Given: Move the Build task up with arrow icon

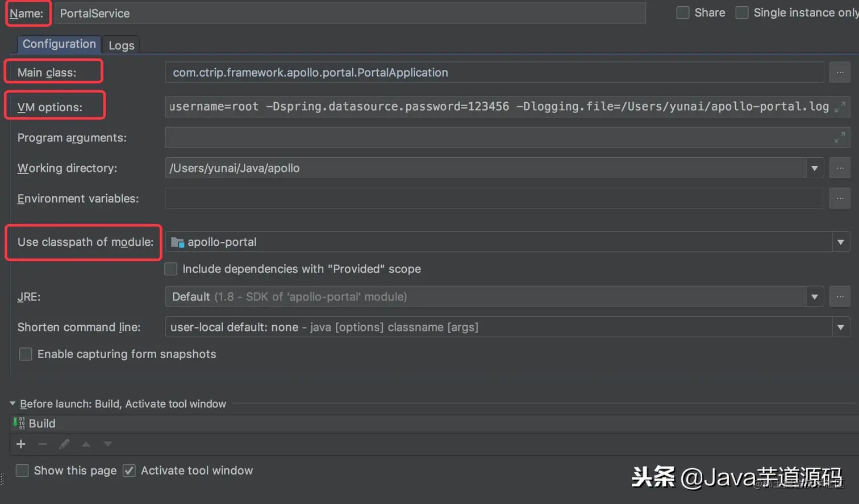Looking at the screenshot, I should (x=86, y=444).
